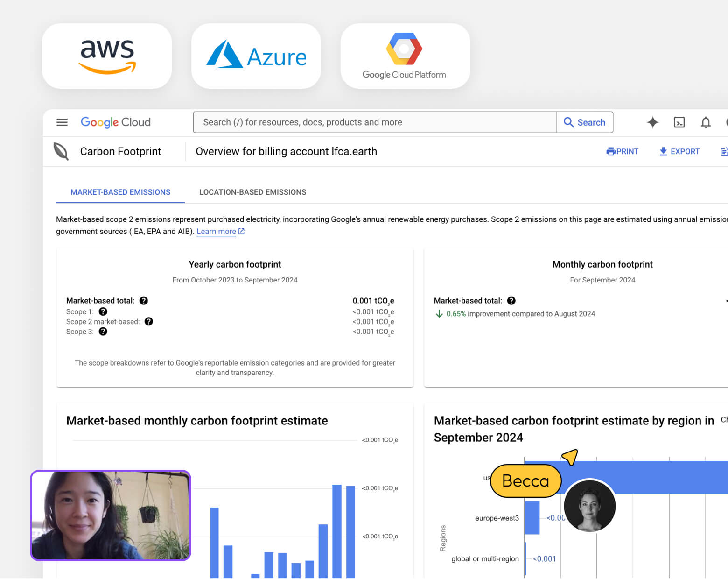728x579 pixels.
Task: Click the PRINT button
Action: point(623,151)
